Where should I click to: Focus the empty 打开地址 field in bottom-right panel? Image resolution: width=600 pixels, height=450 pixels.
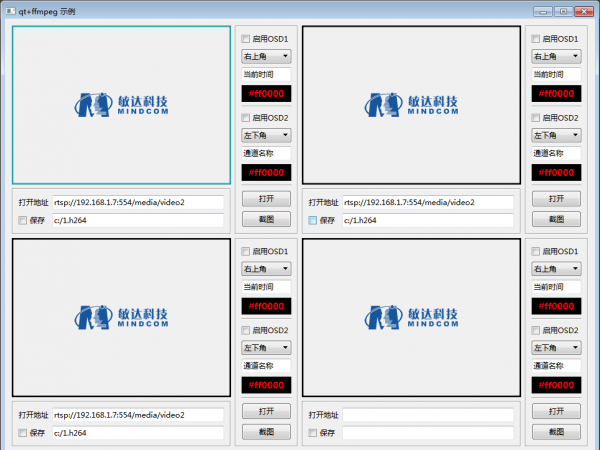click(x=428, y=415)
